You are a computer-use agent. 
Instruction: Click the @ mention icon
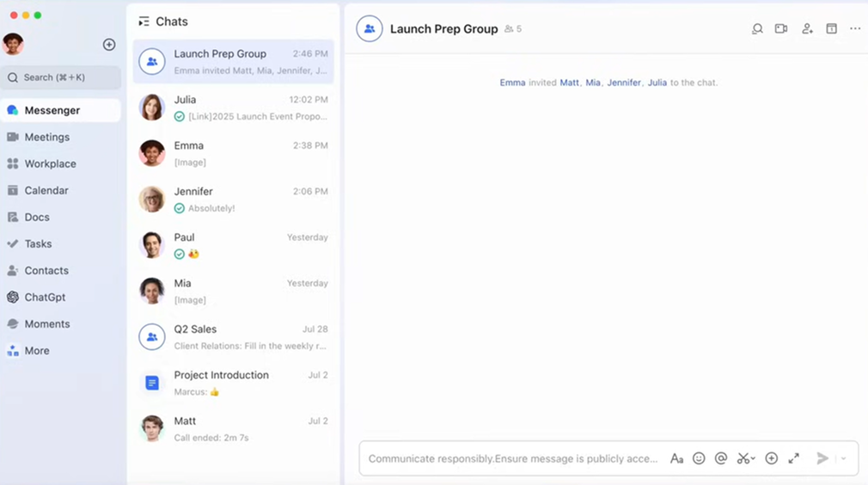(x=721, y=458)
